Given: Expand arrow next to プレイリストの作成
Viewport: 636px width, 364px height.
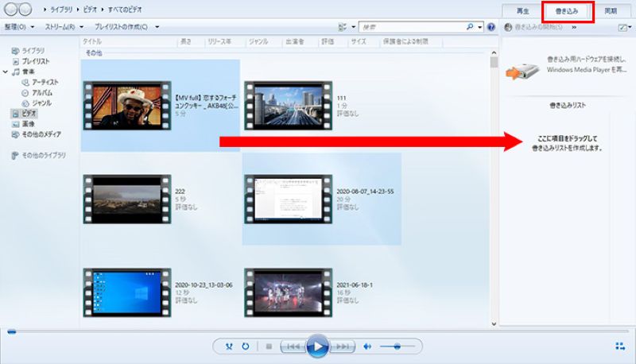Looking at the screenshot, I should click(x=157, y=27).
